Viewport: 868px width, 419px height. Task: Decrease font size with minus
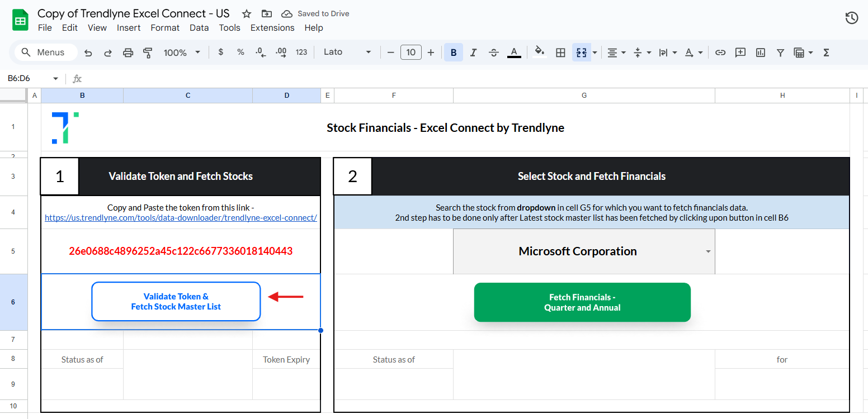click(x=390, y=53)
